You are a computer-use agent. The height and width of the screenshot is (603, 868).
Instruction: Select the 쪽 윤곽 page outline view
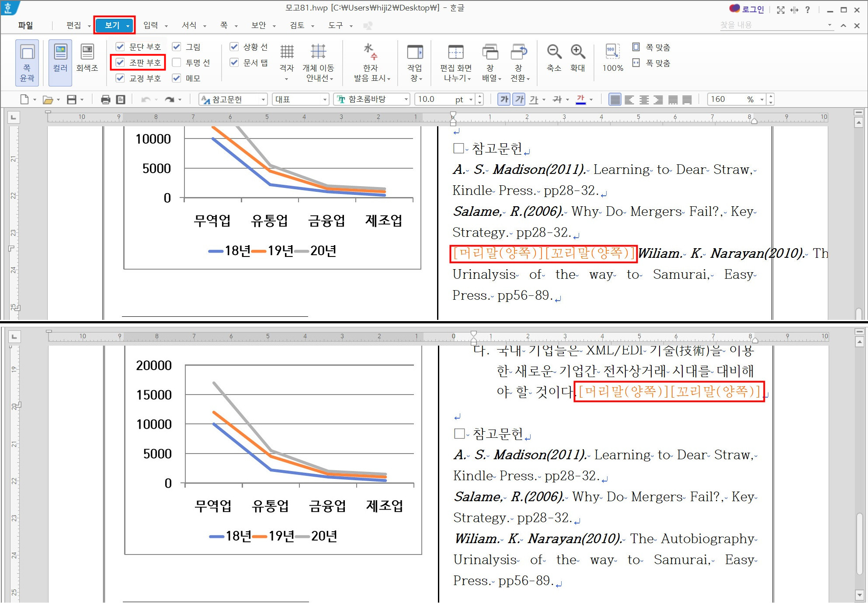27,62
